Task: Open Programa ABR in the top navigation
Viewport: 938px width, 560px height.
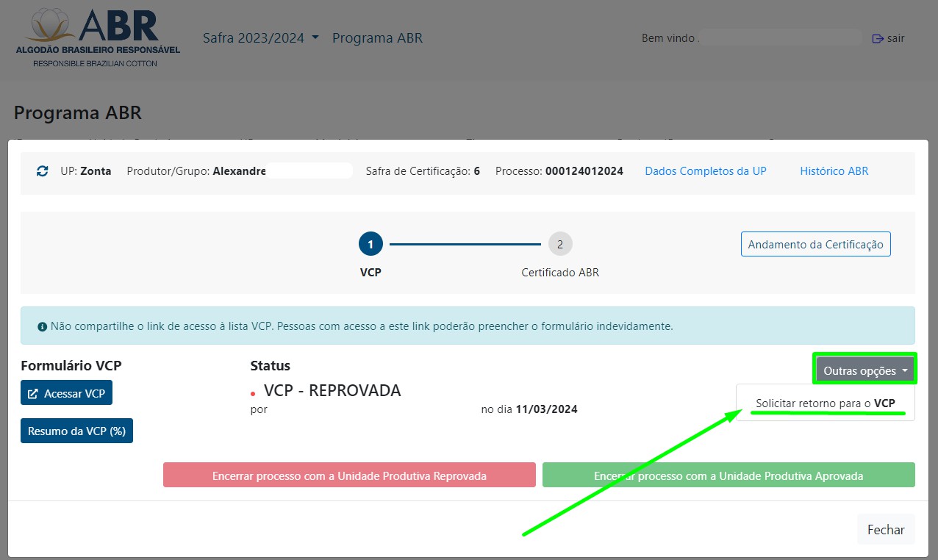Action: click(377, 38)
